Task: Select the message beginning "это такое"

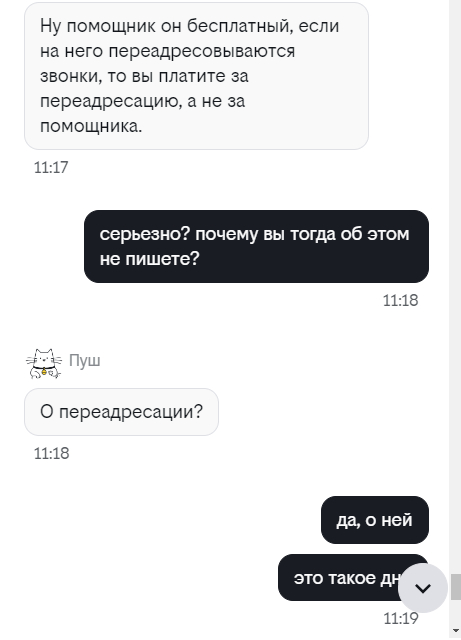Action: tap(353, 578)
